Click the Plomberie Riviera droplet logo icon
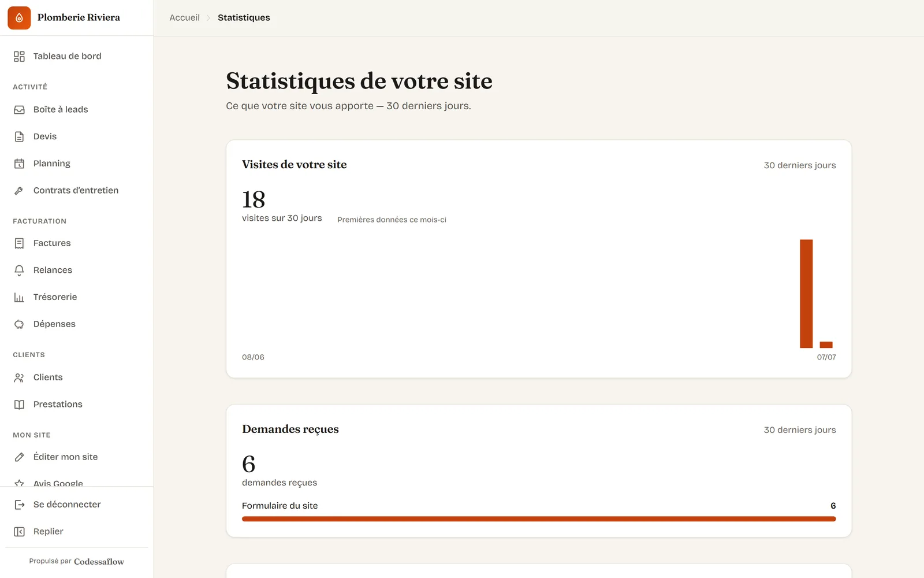 19,18
